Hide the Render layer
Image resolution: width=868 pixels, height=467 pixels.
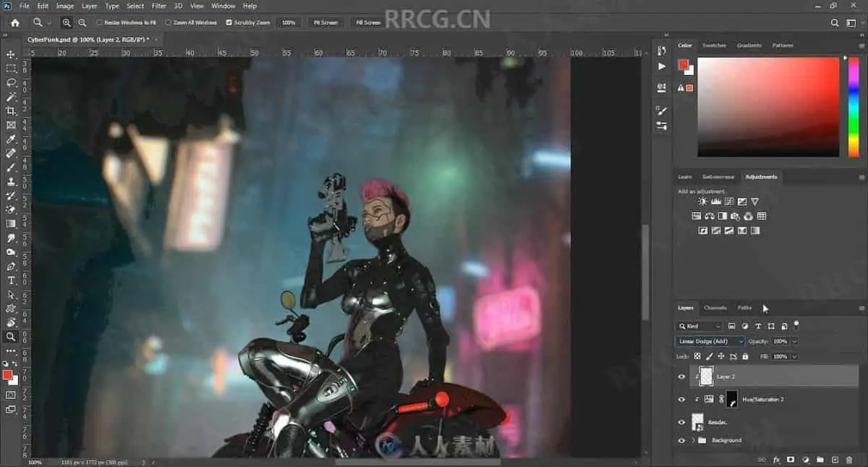click(x=681, y=421)
